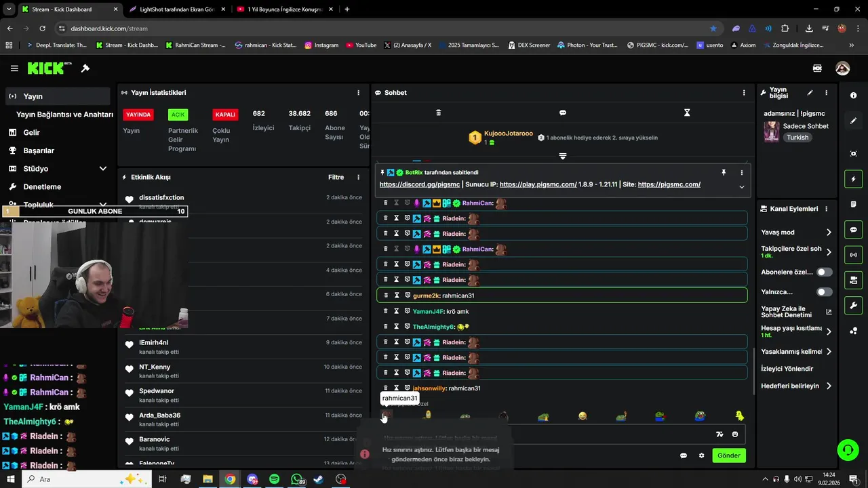This screenshot has width=868, height=488.
Task: Click İzleyici Yönlendir action
Action: click(x=787, y=369)
